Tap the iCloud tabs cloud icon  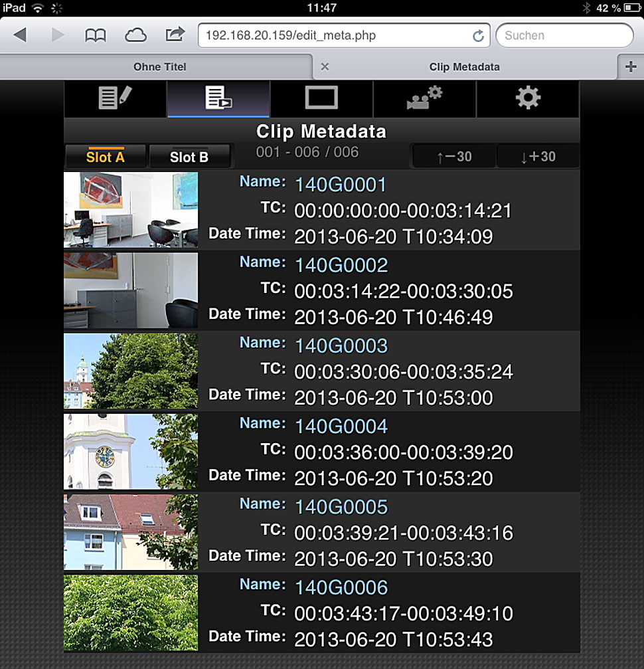point(135,35)
